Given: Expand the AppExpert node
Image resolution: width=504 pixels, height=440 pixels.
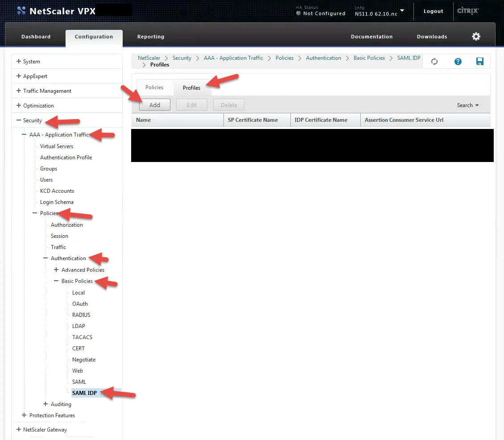Looking at the screenshot, I should (19, 76).
